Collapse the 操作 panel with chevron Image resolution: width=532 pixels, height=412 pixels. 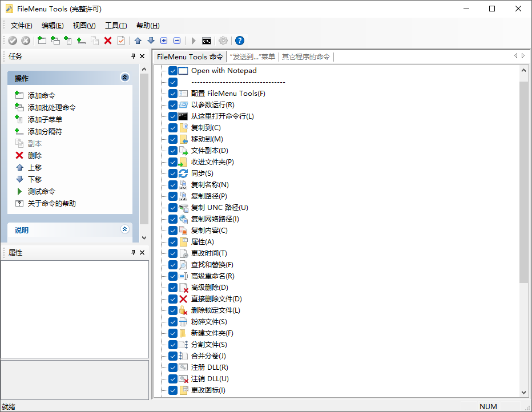pyautogui.click(x=125, y=78)
